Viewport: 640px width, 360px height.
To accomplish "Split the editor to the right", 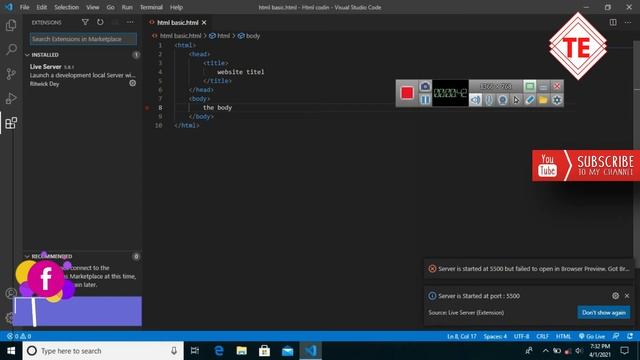I will coord(613,22).
